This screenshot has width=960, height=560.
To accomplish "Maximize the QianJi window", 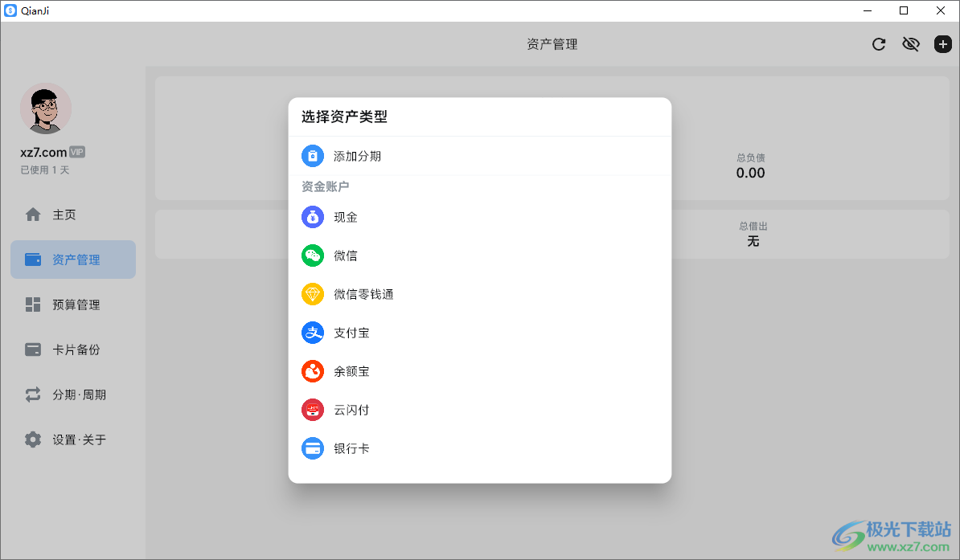I will pos(904,10).
